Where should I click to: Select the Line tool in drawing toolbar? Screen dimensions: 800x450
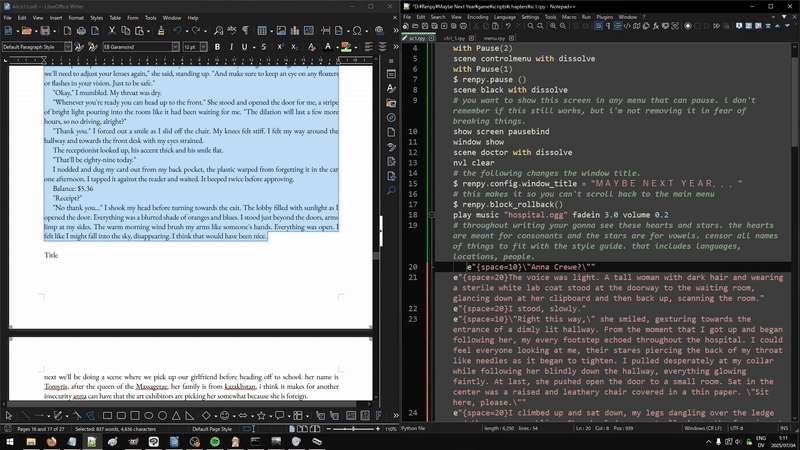pos(26,415)
